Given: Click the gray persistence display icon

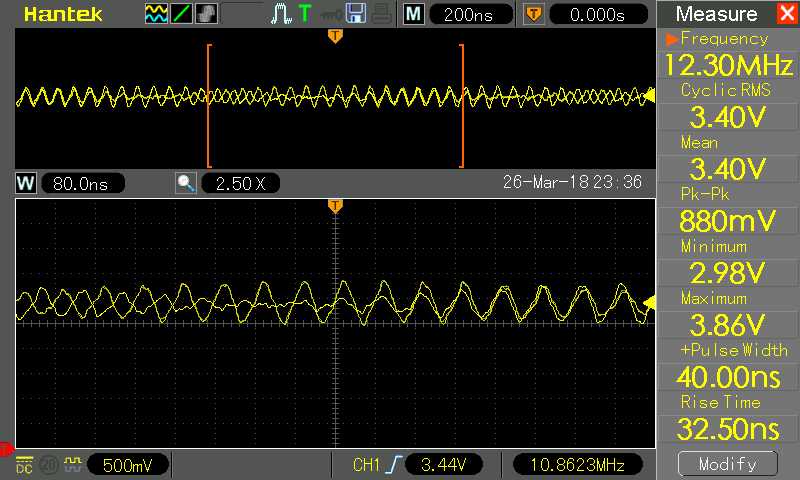Looking at the screenshot, I should pyautogui.click(x=206, y=14).
